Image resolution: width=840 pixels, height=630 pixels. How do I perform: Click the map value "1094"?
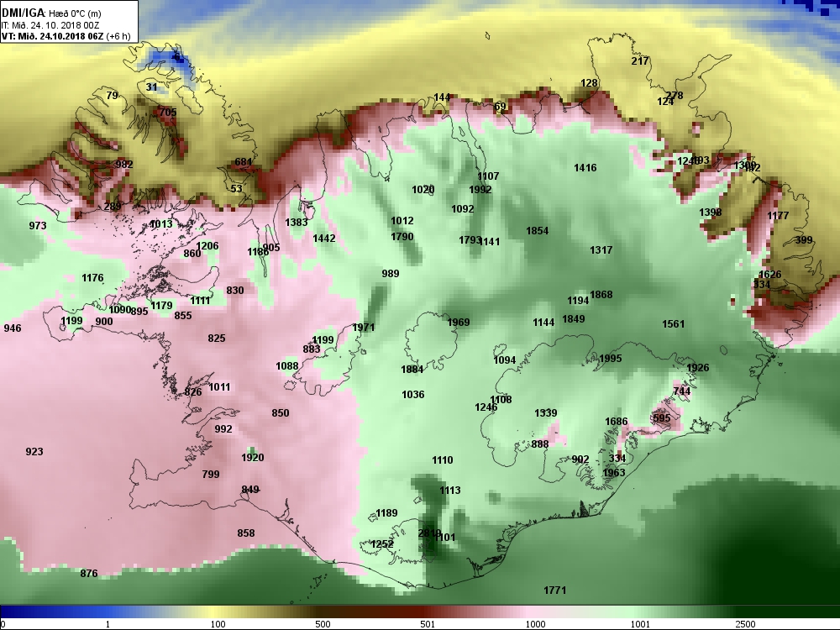pyautogui.click(x=505, y=360)
